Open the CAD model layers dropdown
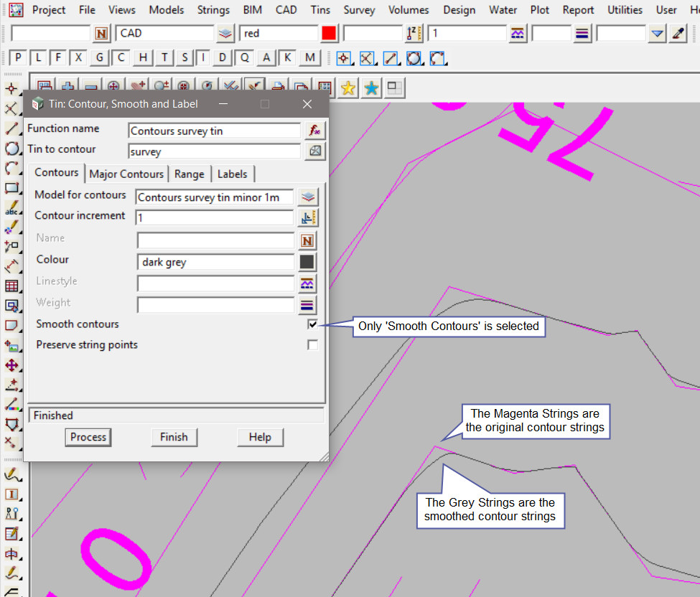 pyautogui.click(x=226, y=33)
